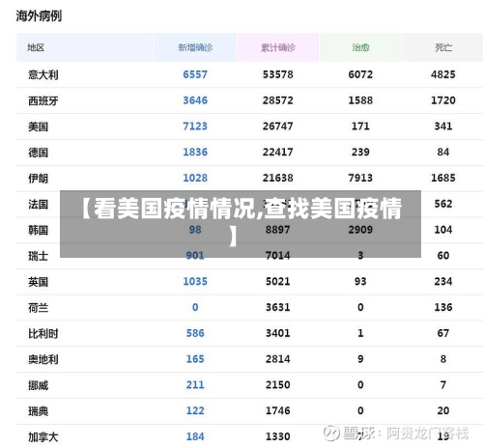Click new cases value 7123
Image resolution: width=483 pixels, height=448 pixels.
click(x=195, y=126)
